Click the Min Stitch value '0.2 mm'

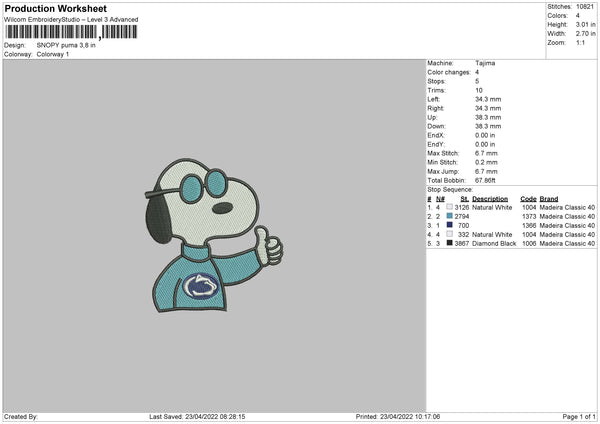click(486, 163)
